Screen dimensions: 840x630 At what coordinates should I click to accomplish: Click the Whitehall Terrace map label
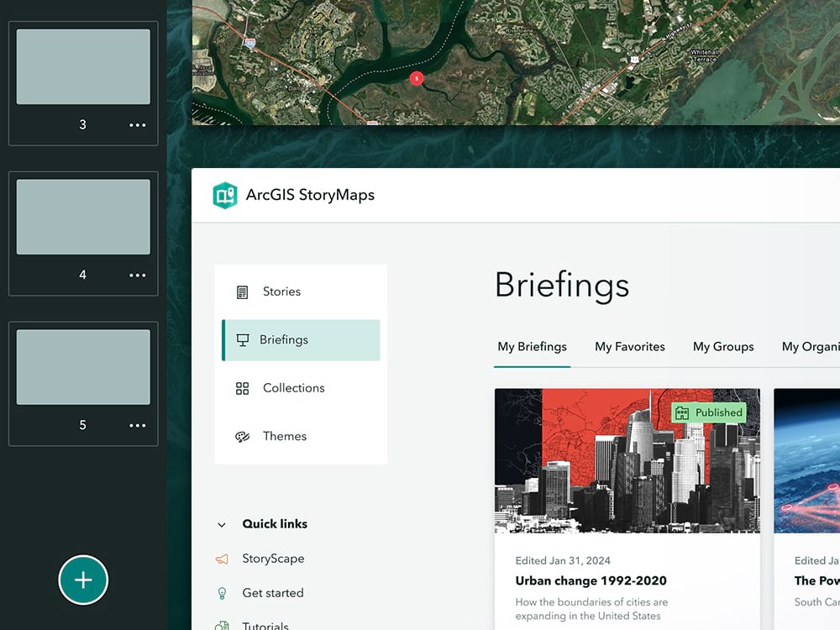coord(705,55)
